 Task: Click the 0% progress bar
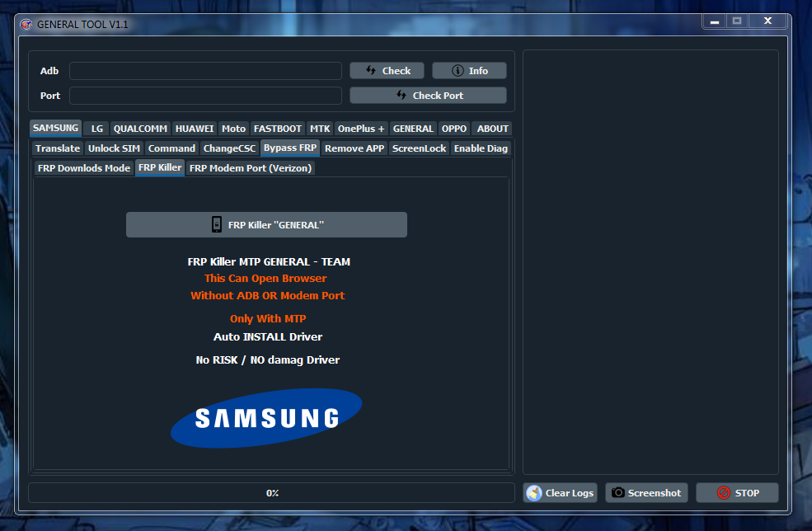(x=271, y=493)
